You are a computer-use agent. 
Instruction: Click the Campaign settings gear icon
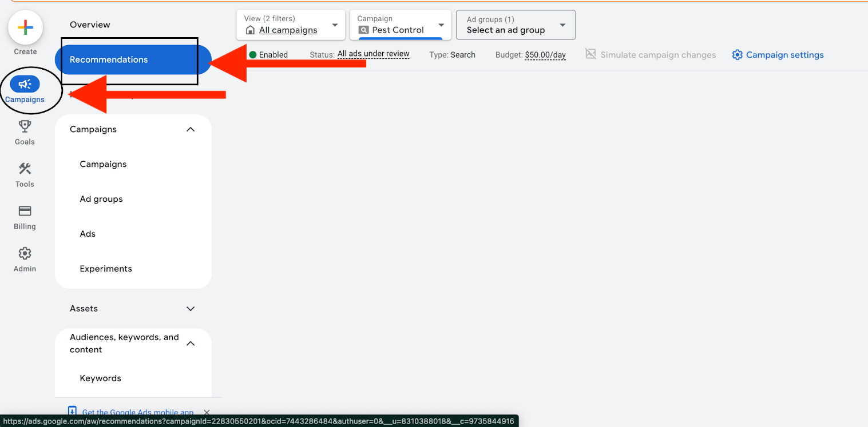tap(737, 55)
